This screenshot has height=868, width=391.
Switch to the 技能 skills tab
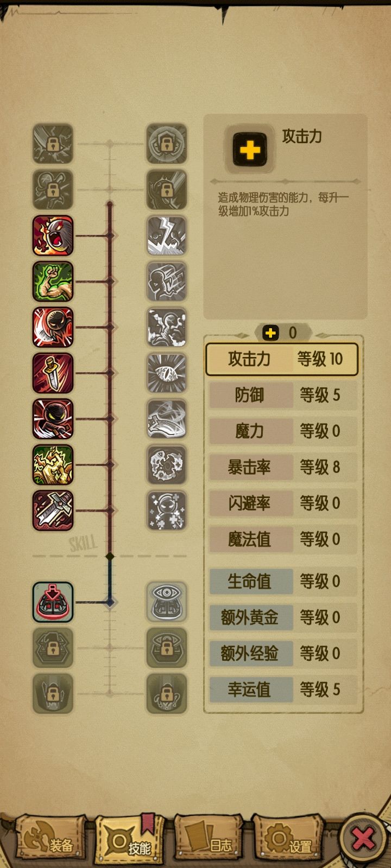[x=129, y=840]
